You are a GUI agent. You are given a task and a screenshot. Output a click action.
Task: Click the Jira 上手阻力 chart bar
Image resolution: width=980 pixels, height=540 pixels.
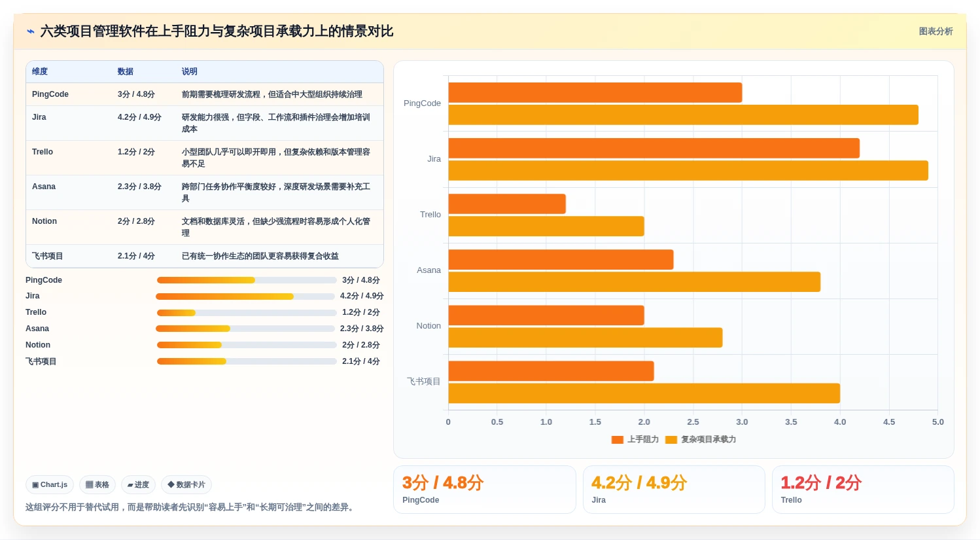(x=654, y=149)
